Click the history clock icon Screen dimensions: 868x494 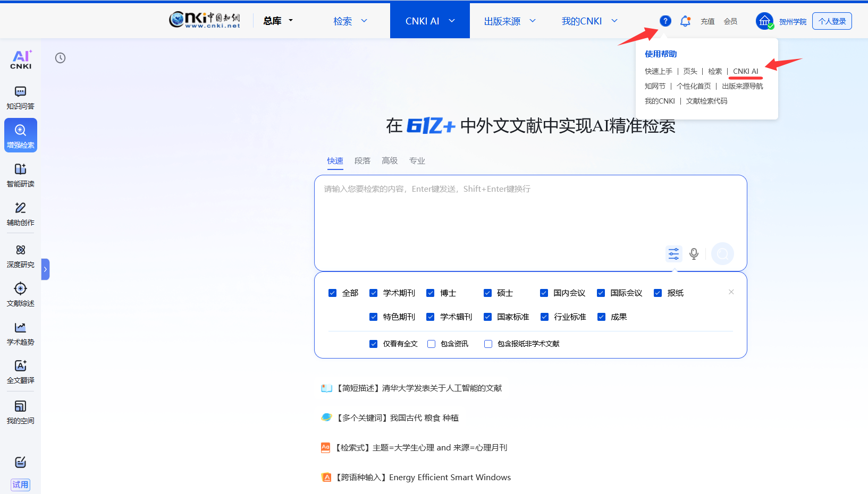61,58
